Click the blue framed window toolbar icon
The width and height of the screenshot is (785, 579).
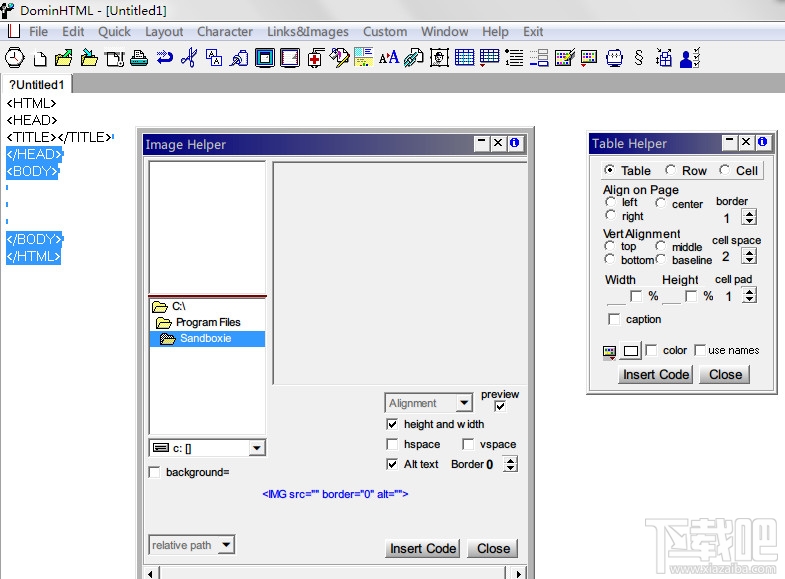pos(265,58)
